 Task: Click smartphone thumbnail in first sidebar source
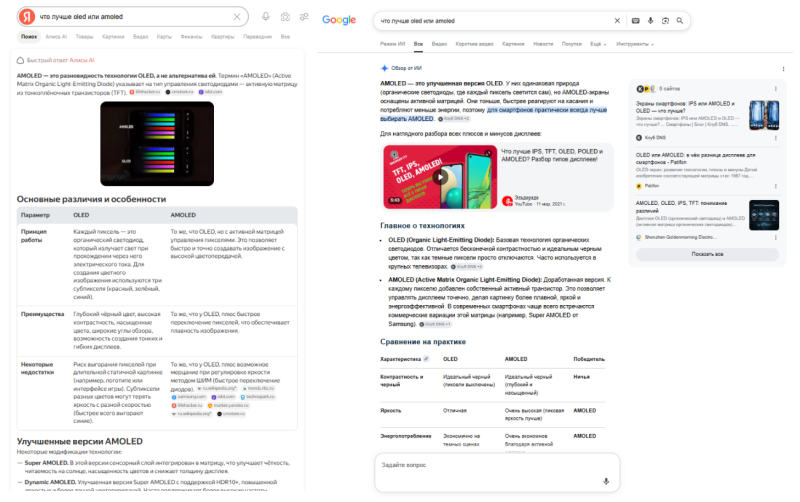(x=764, y=115)
